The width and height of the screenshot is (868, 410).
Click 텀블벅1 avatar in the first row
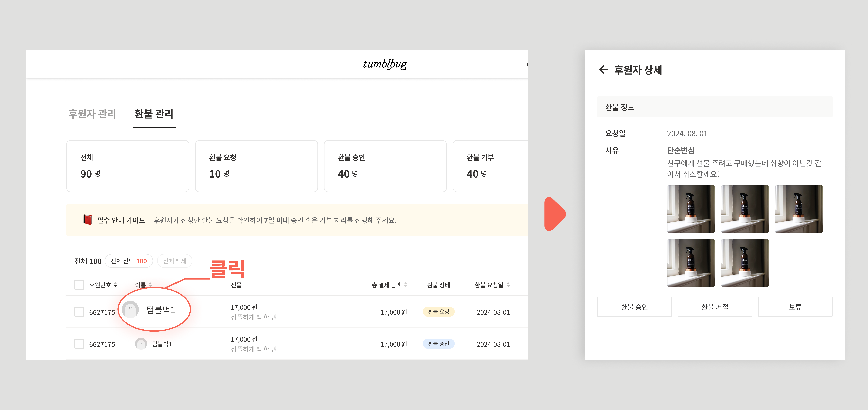pyautogui.click(x=130, y=309)
